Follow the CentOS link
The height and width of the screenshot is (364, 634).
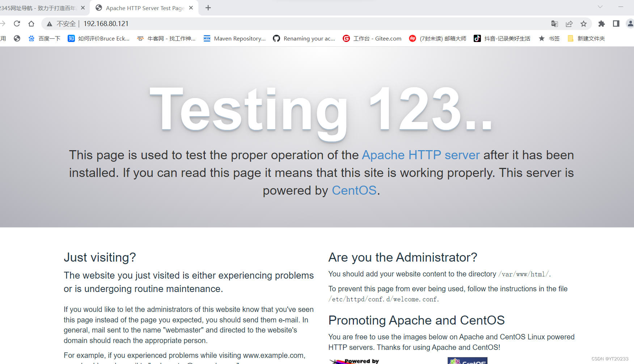[x=354, y=190]
